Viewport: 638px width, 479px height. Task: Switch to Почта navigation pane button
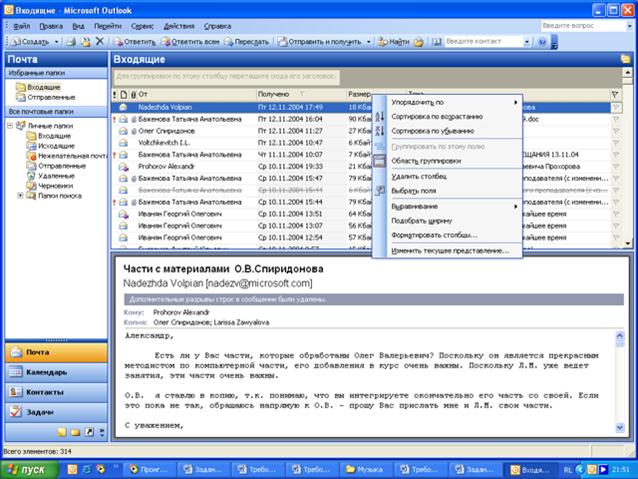(56, 352)
